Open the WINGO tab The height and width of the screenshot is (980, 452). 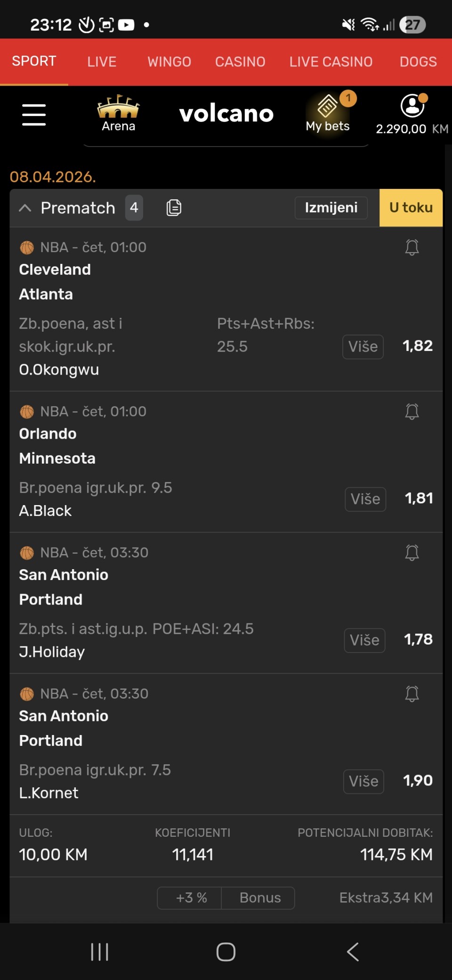(169, 62)
